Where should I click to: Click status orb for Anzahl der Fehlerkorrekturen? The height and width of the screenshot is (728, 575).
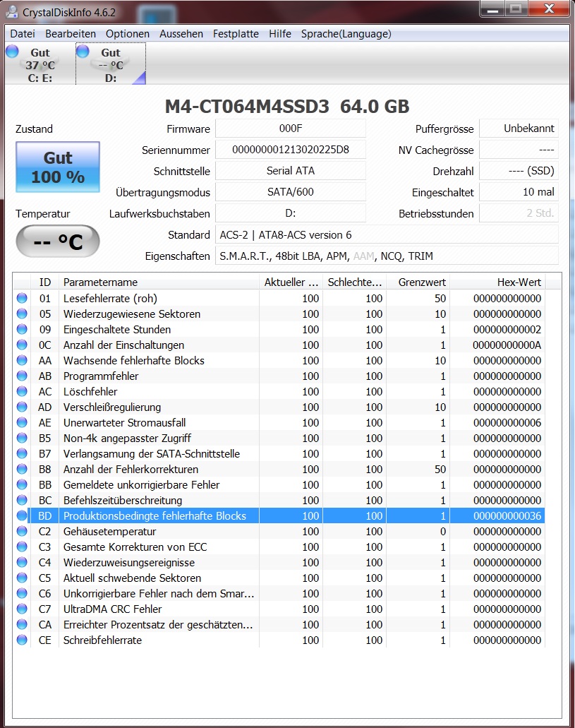22,469
